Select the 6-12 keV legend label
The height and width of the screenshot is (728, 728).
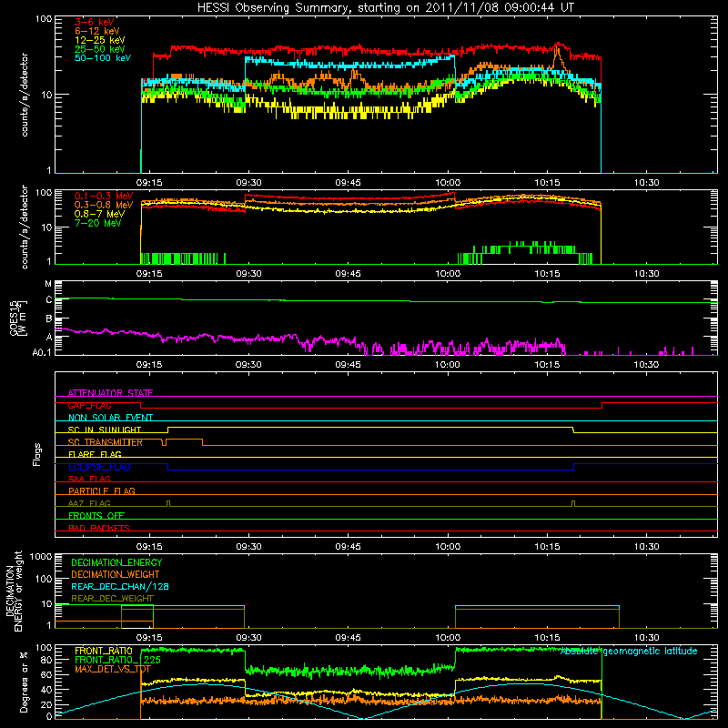point(97,31)
